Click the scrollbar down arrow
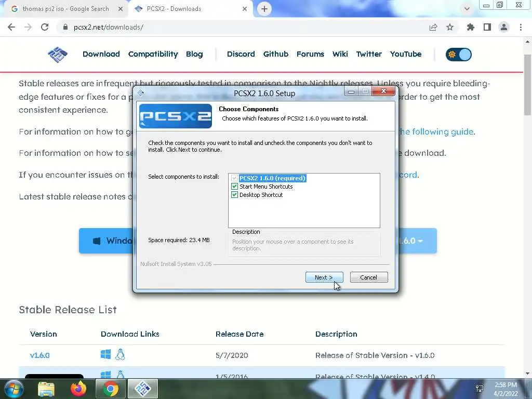This screenshot has height=399, width=532. (x=528, y=374)
